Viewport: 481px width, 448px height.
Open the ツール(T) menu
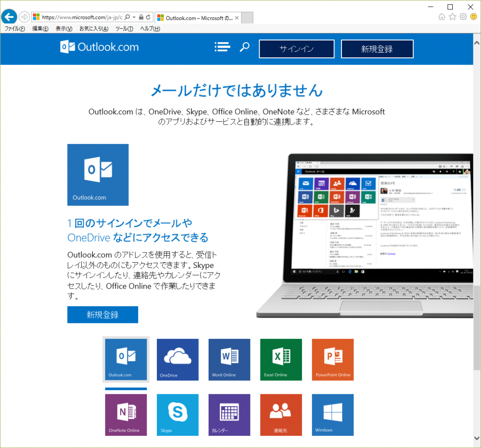click(124, 29)
